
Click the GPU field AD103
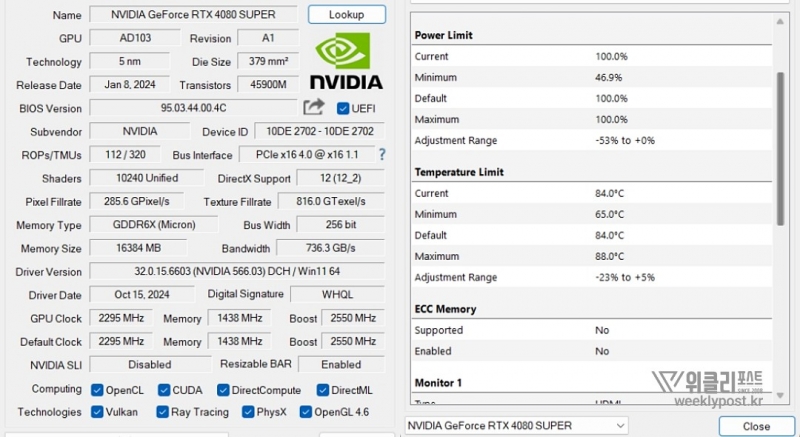coord(135,38)
